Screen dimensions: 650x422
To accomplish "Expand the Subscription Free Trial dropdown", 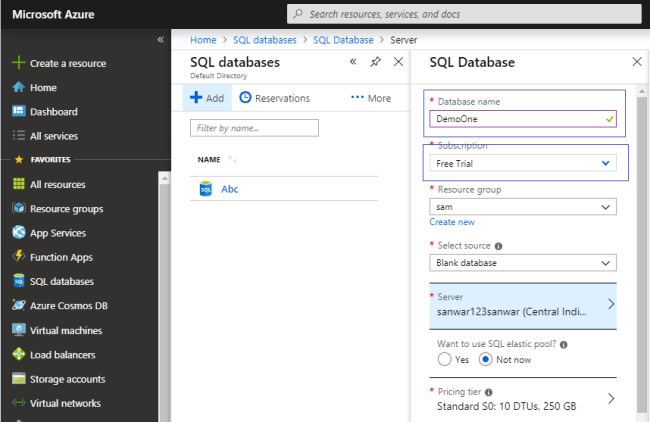I will point(523,163).
